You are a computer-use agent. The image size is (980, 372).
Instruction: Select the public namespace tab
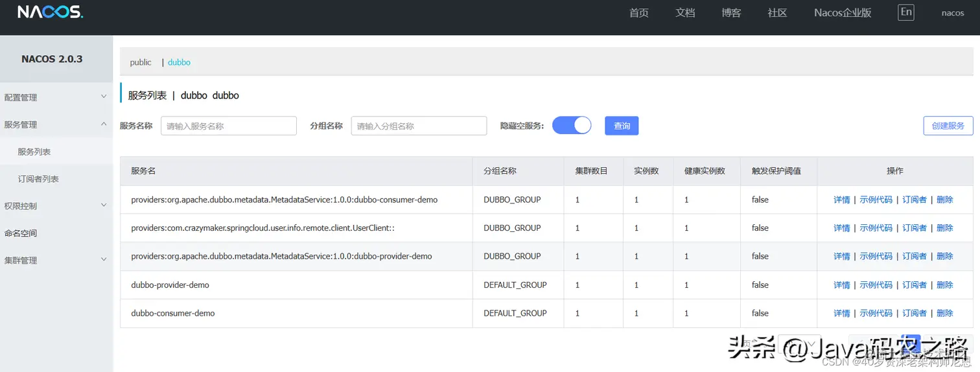(141, 62)
